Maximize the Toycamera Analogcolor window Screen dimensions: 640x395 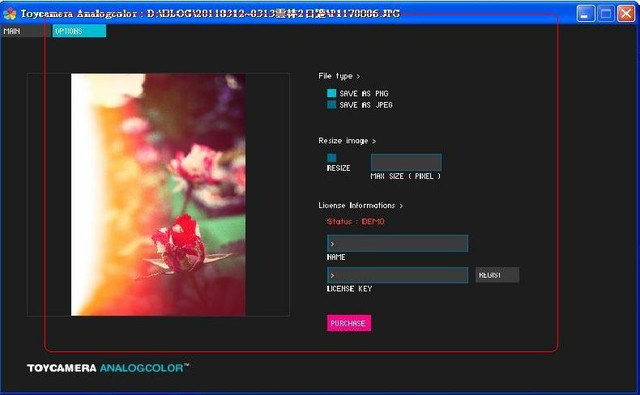pos(606,13)
